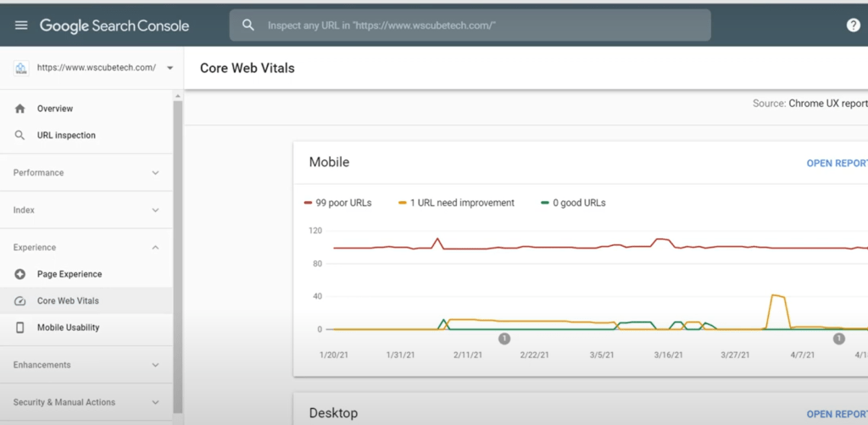This screenshot has height=425, width=868.
Task: Click the search magnifier icon in URL bar
Action: 248,25
